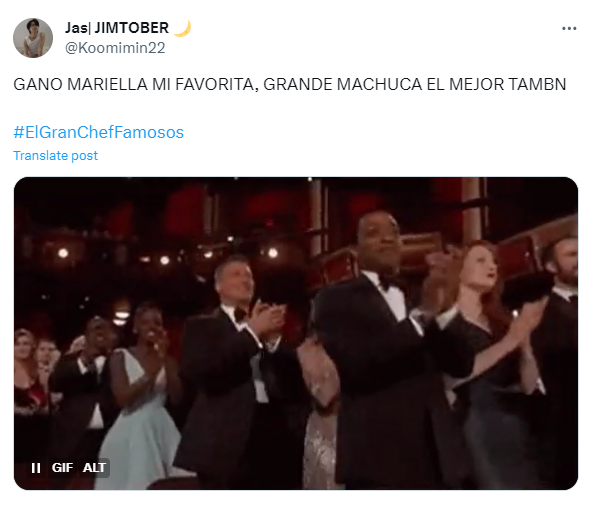Screen dimensions: 591x507
Task: Click the GIF badge on the media
Action: tap(62, 468)
